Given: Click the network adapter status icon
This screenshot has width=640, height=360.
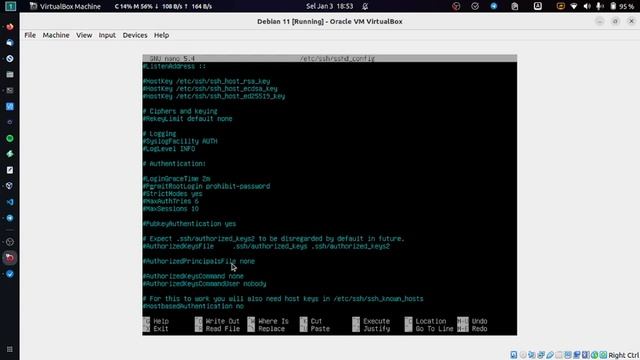Looking at the screenshot, I should coord(541,355).
